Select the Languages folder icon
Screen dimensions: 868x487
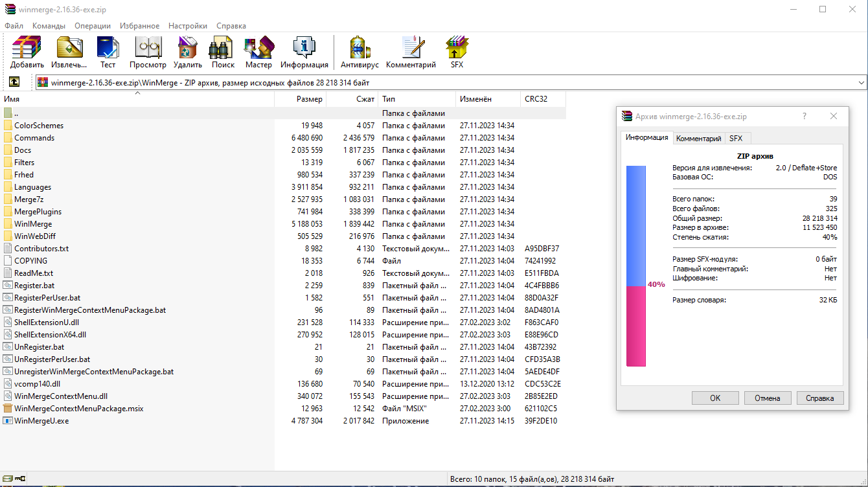[8, 187]
